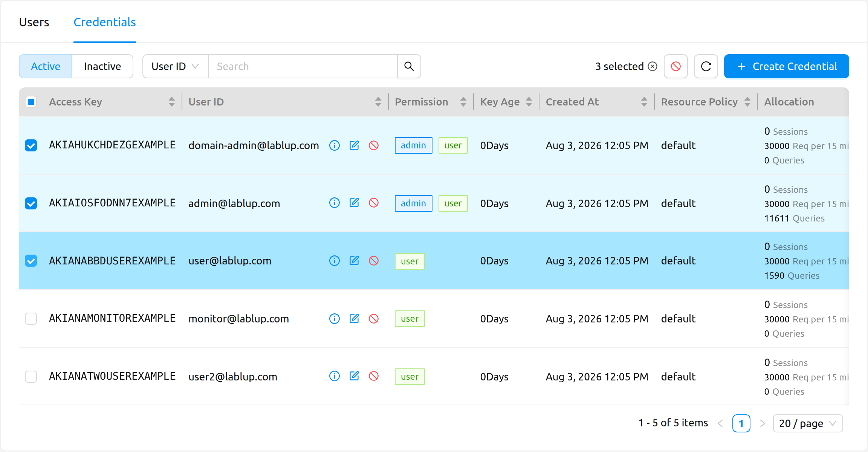This screenshot has width=868, height=452.
Task: Switch to the Users tab
Action: tap(34, 22)
